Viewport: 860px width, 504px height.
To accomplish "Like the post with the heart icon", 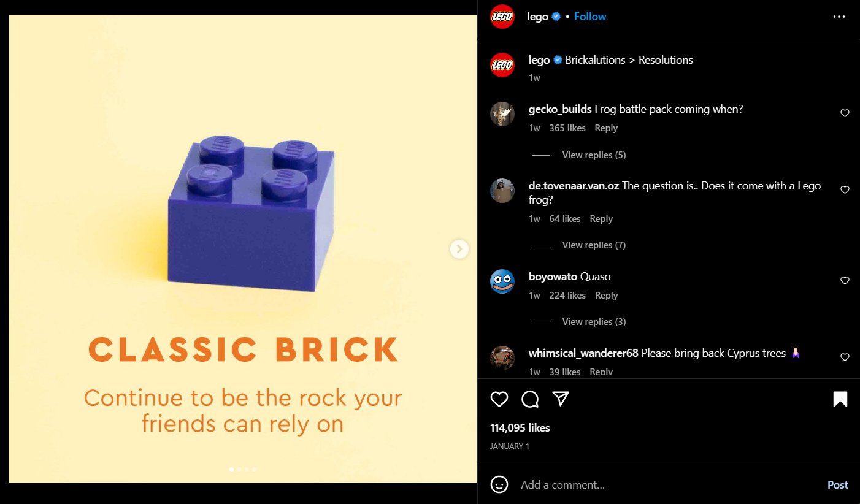I will point(499,400).
